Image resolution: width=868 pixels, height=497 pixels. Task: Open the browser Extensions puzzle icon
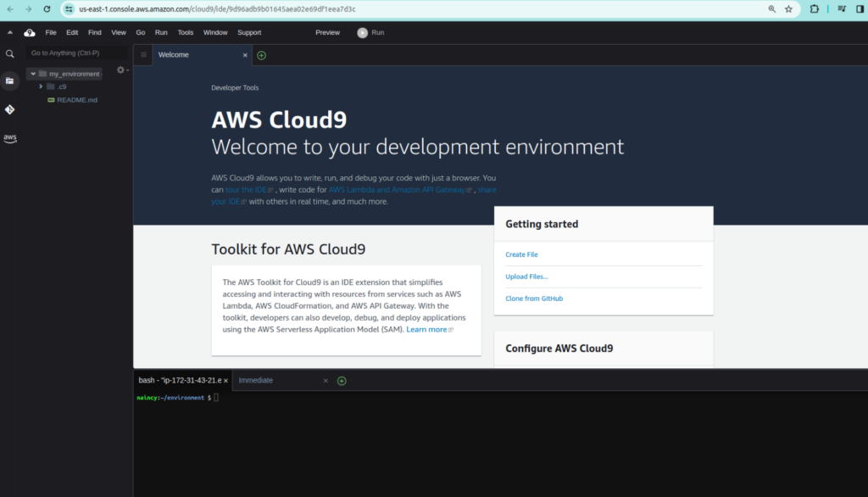815,9
